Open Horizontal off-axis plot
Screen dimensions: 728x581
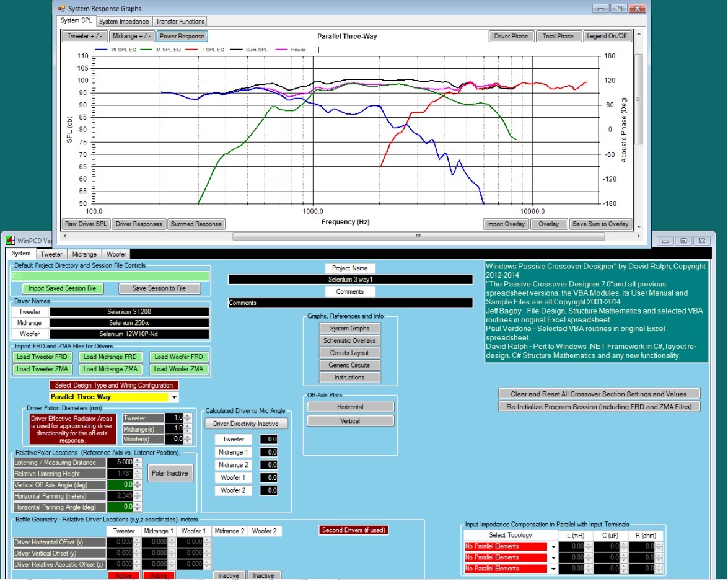[350, 407]
